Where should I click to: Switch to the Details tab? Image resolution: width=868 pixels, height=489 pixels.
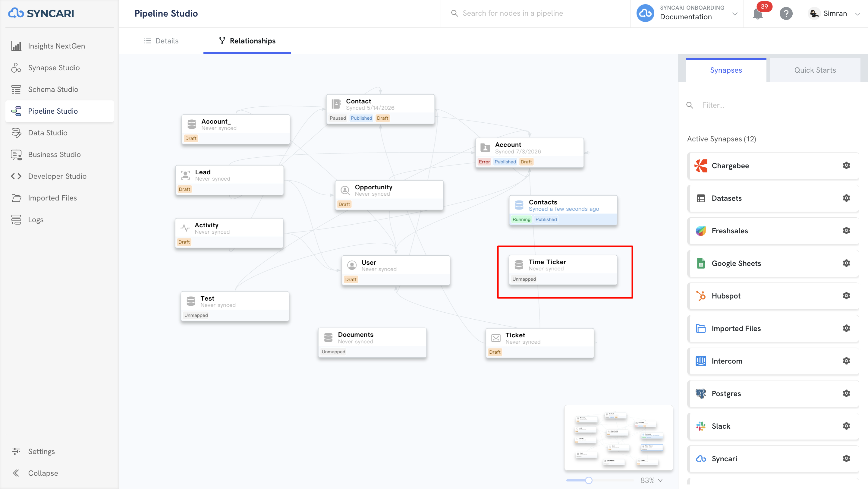(x=162, y=41)
